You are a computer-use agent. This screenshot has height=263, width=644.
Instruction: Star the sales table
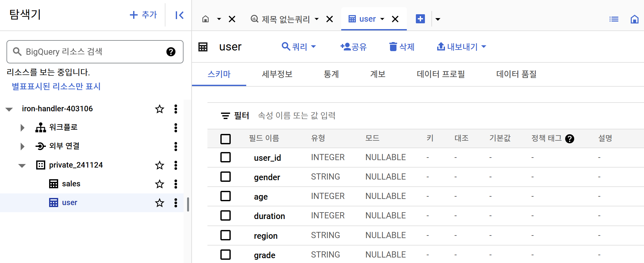click(160, 184)
